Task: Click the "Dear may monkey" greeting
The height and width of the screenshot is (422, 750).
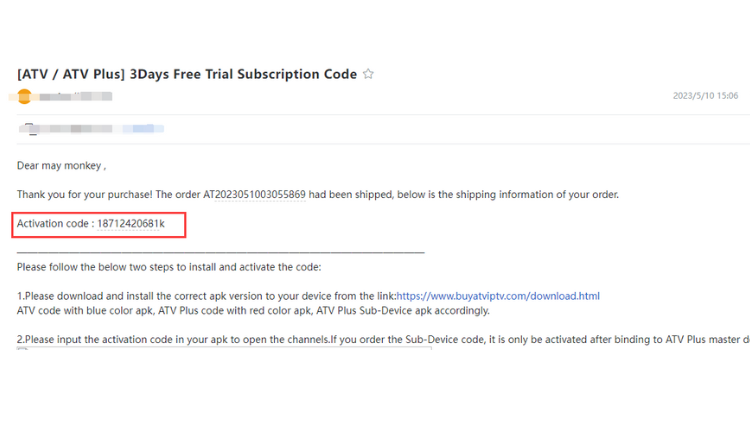Action: (61, 166)
